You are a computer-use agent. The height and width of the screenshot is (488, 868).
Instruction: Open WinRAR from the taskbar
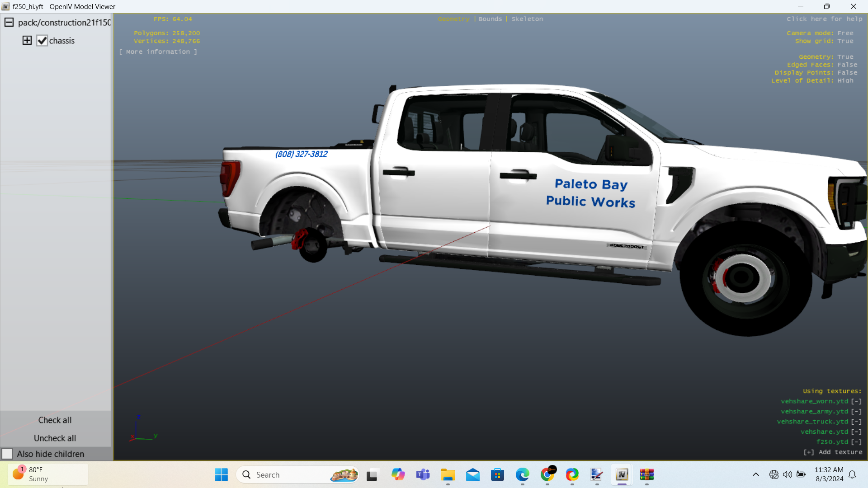[x=646, y=474]
